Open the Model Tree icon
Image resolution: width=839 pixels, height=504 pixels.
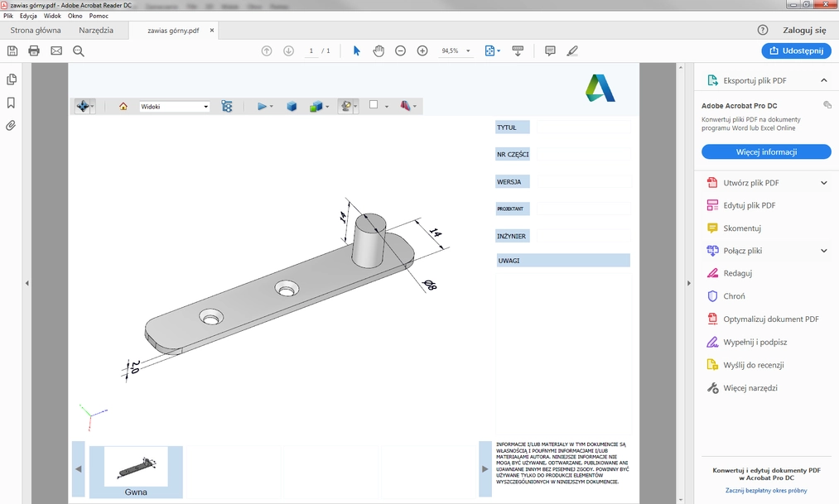(226, 106)
